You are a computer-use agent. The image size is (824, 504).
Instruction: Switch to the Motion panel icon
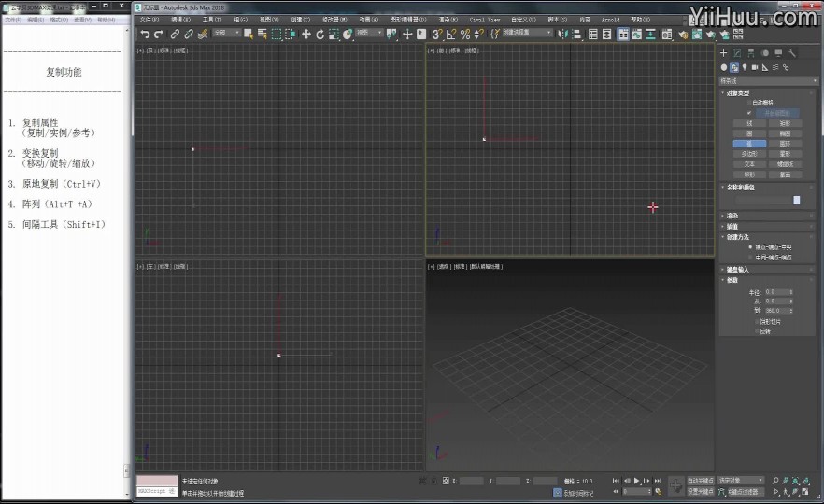pyautogui.click(x=764, y=53)
